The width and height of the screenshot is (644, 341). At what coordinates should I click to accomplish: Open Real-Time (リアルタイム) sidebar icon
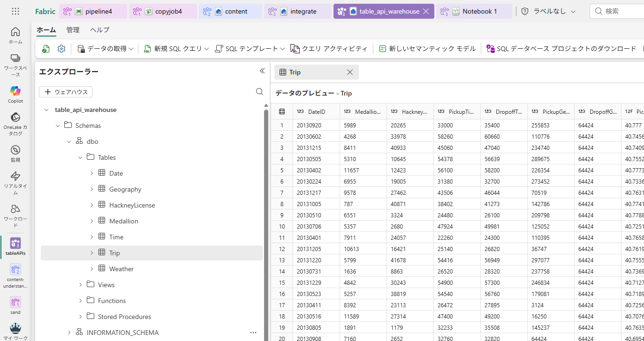click(15, 183)
